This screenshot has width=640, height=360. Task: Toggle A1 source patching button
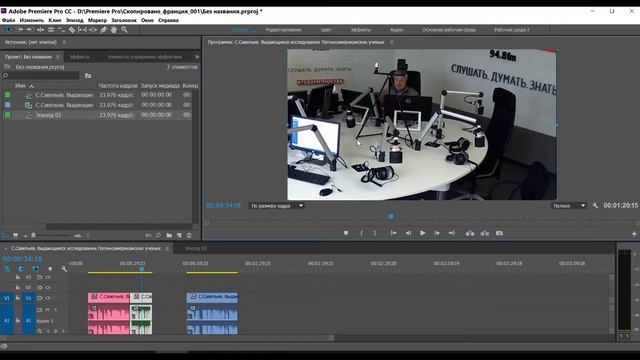pos(7,321)
